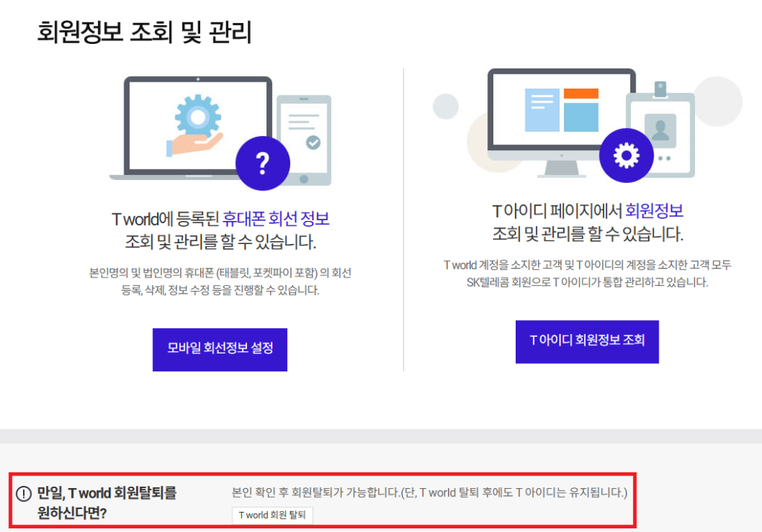Click the 만일, T world 회원탈퇴를 원하신다면? heading
The width and height of the screenshot is (762, 532).
tap(107, 503)
